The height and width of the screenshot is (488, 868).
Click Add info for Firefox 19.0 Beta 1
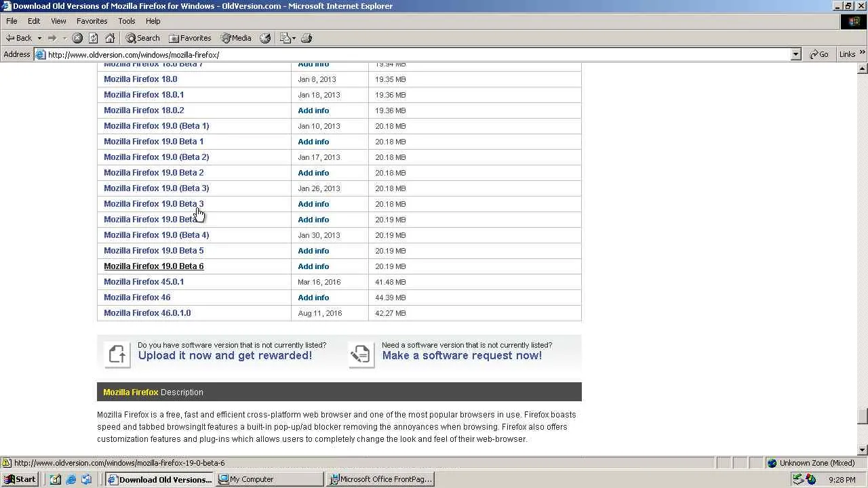coord(313,142)
